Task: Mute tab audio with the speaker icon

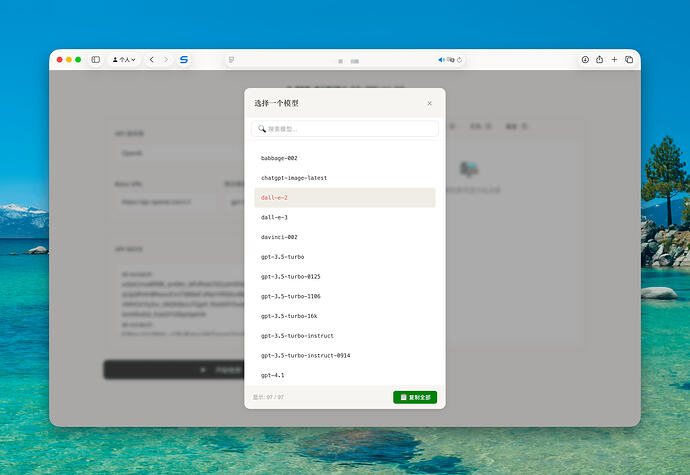Action: [441, 60]
